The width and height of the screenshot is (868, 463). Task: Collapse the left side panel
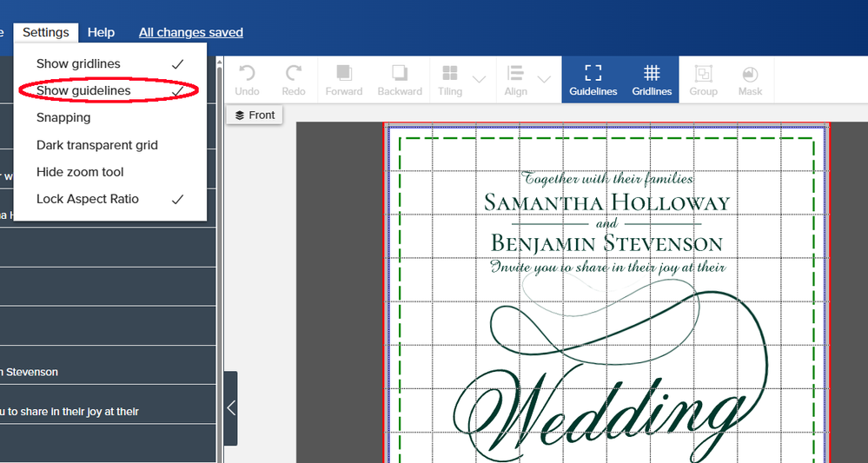click(230, 408)
